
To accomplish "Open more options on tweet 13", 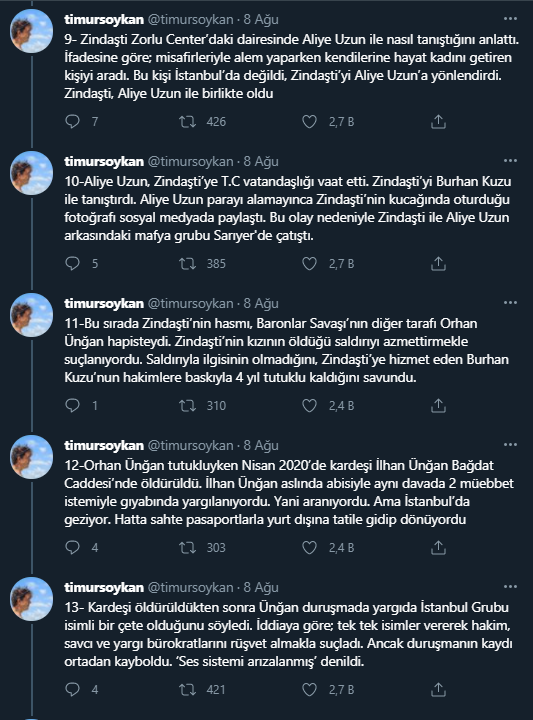I will click(511, 587).
